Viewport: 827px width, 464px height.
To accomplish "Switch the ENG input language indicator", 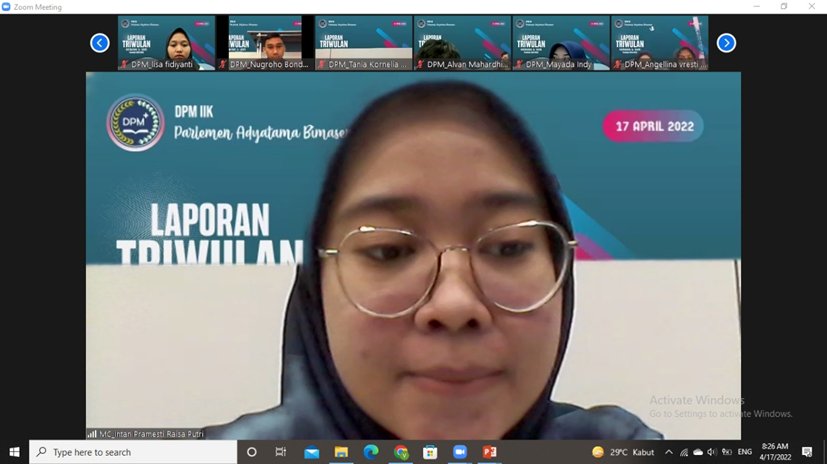I will click(745, 452).
